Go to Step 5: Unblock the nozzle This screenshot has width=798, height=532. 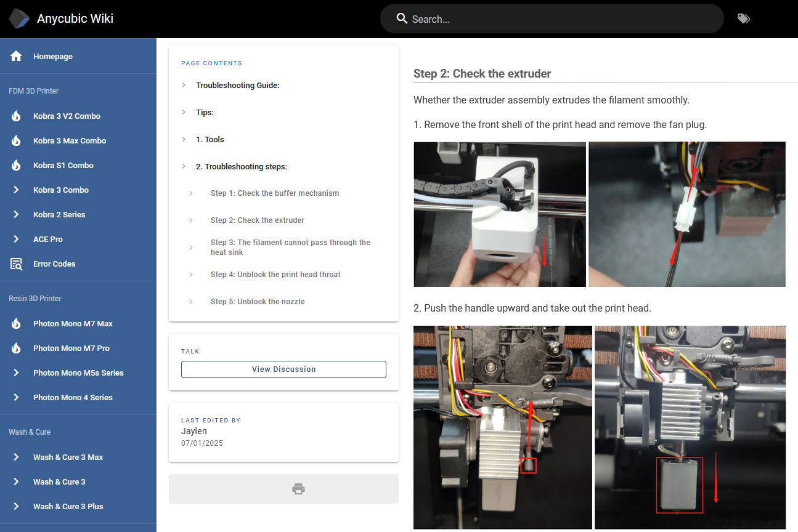coord(258,302)
